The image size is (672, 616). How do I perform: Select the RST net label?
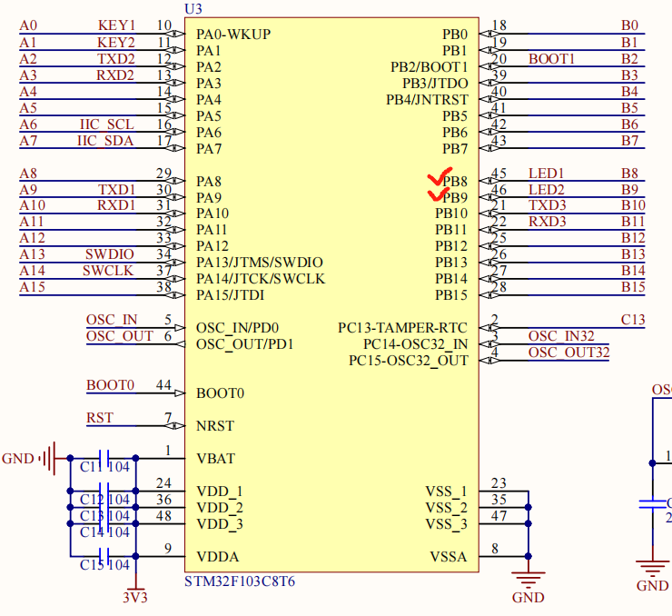[100, 418]
